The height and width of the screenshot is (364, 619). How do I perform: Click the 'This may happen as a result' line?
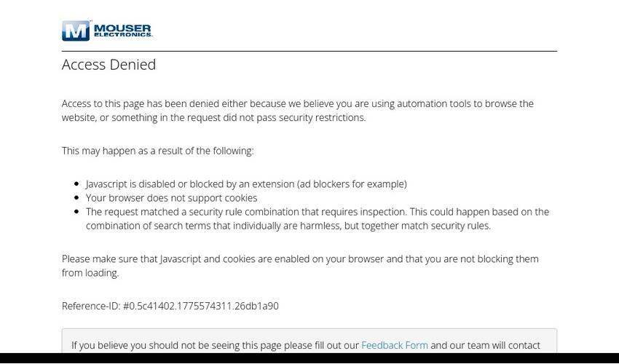click(157, 151)
